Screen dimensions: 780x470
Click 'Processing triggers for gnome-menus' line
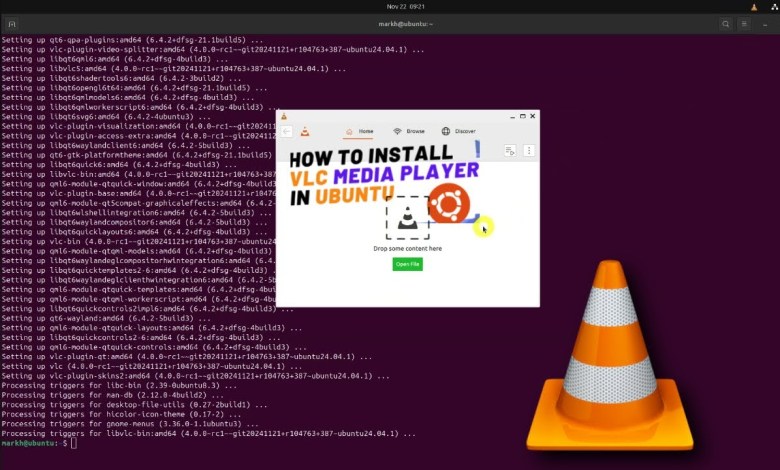click(x=130, y=424)
